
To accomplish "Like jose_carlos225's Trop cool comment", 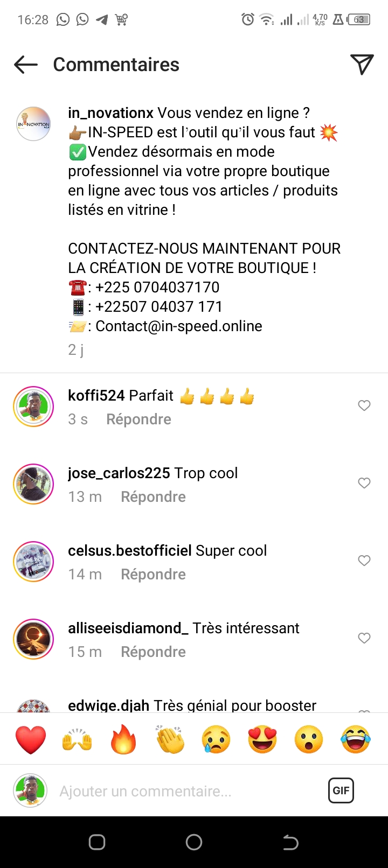I will tap(364, 483).
